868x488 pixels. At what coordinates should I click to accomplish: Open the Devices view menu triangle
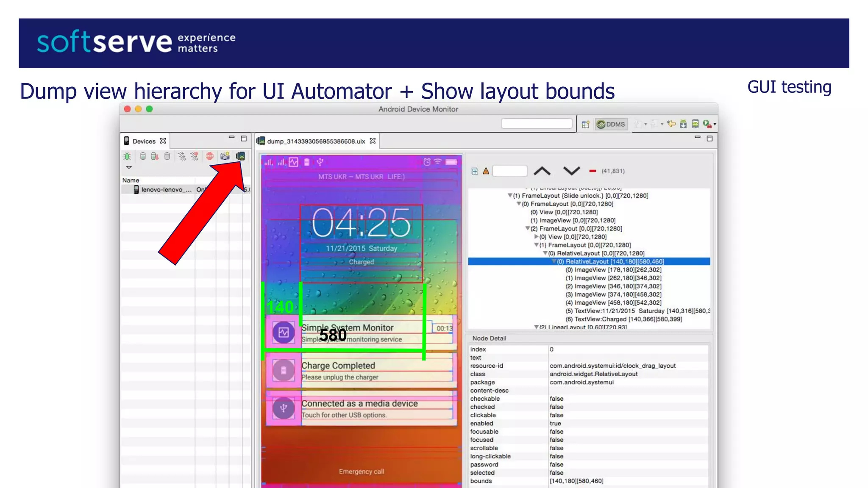(129, 167)
